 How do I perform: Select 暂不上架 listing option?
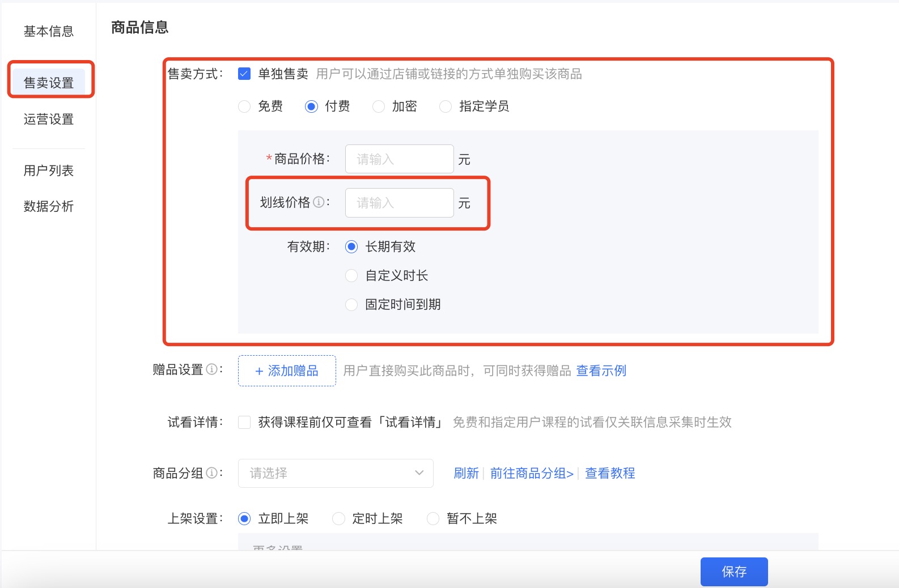click(433, 519)
